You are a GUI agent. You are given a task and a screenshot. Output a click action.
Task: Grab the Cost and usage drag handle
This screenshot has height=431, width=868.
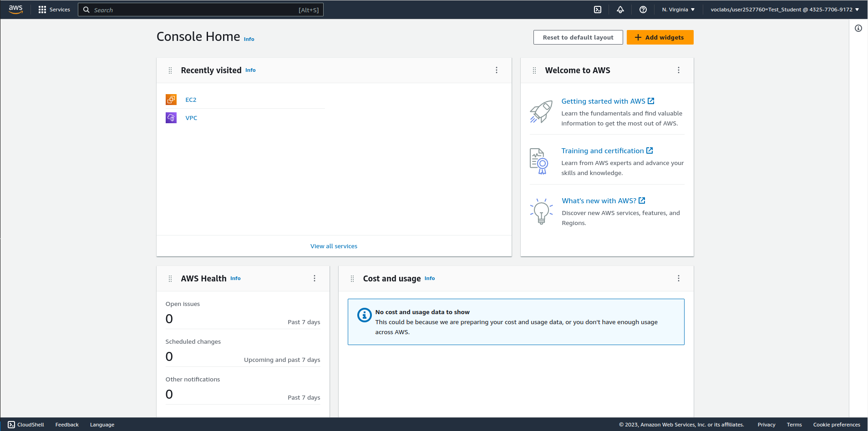[x=352, y=279]
